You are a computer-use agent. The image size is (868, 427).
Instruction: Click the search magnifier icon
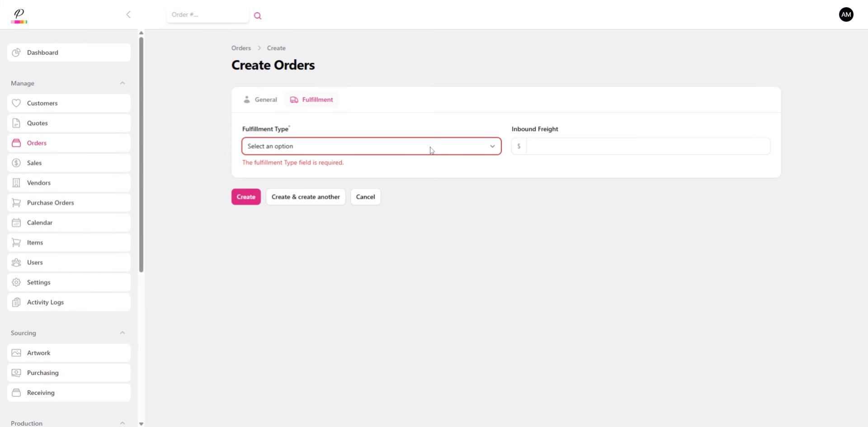tap(258, 15)
